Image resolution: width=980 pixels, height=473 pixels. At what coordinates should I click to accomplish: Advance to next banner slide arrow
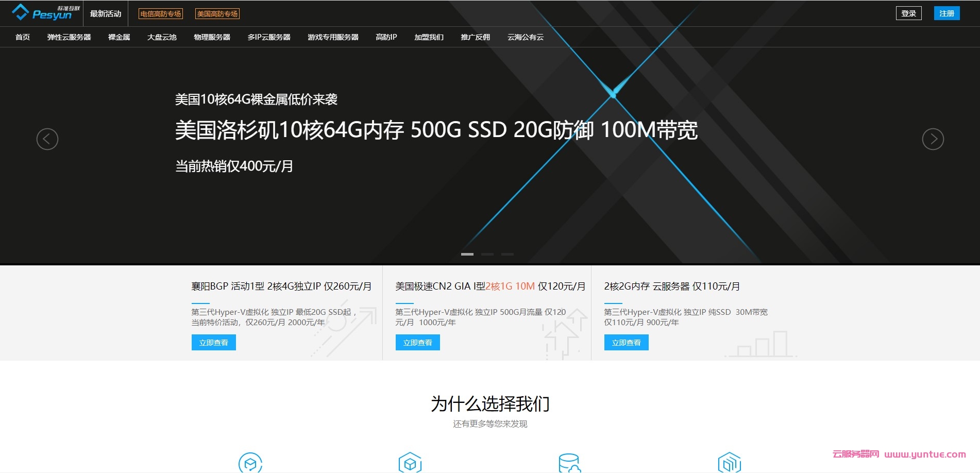(x=933, y=139)
